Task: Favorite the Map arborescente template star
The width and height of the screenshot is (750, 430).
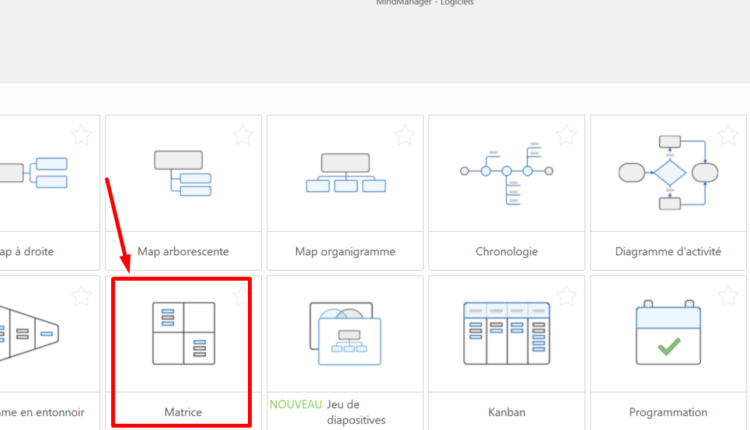Action: [x=243, y=134]
